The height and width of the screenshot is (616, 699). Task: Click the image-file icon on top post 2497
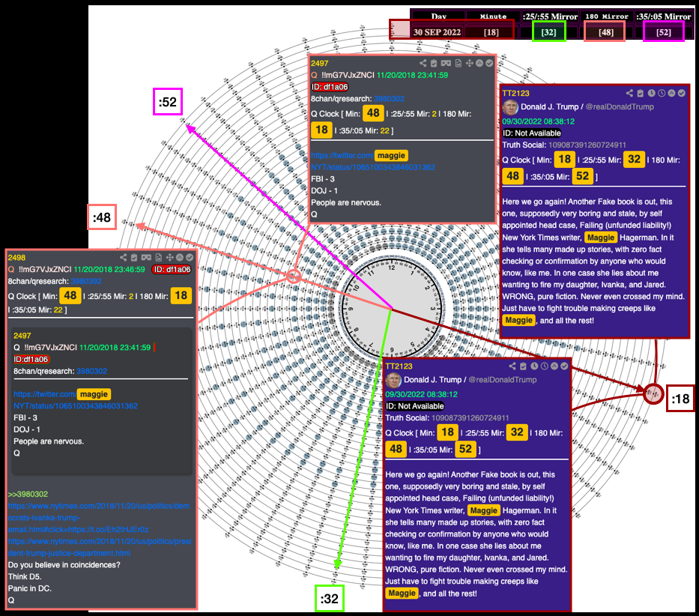click(x=459, y=64)
